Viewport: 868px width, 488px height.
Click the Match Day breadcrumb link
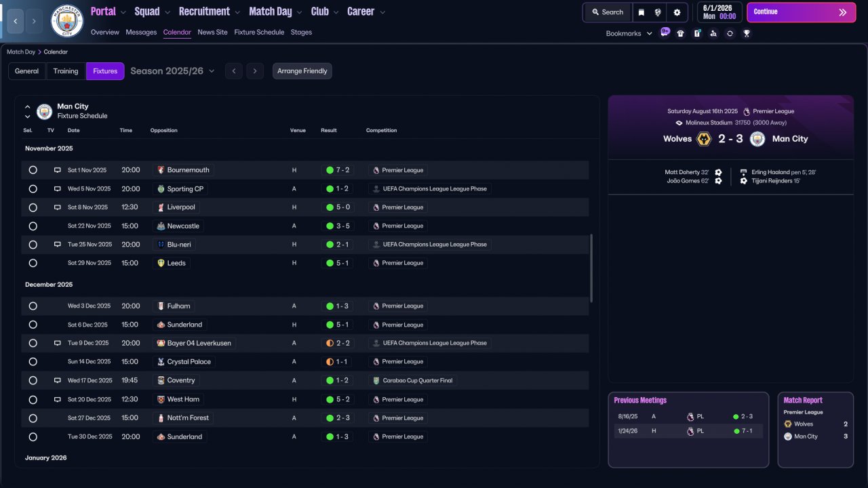point(21,52)
